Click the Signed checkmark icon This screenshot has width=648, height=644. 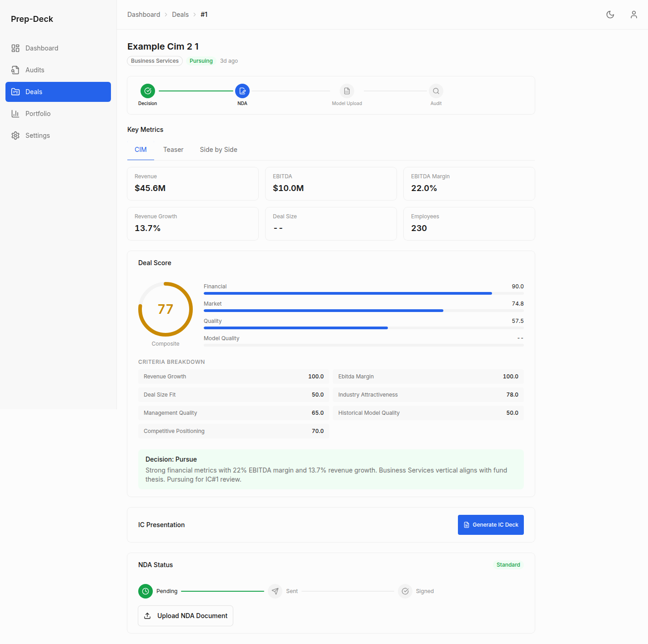[x=405, y=591]
